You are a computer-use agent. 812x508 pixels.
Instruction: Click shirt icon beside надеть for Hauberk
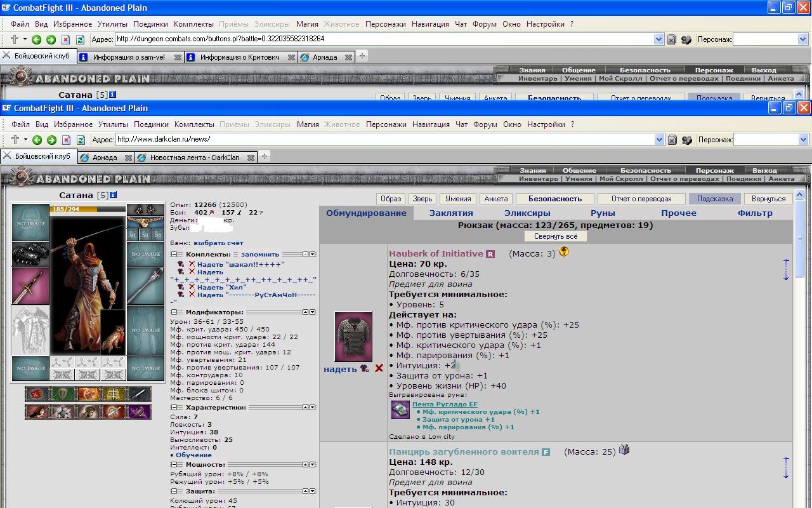[x=364, y=368]
